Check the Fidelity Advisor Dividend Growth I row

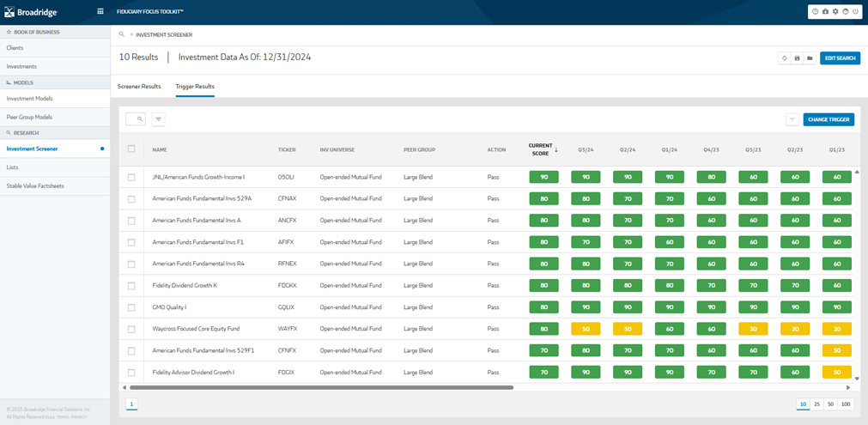131,373
